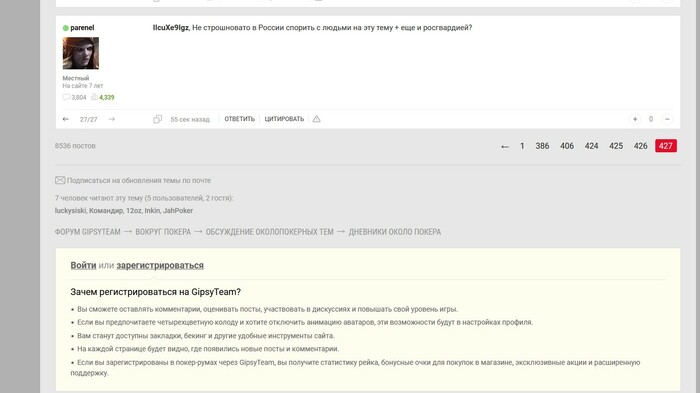The image size is (700, 393).
Task: Open parenel username profile link
Action: coord(82,28)
